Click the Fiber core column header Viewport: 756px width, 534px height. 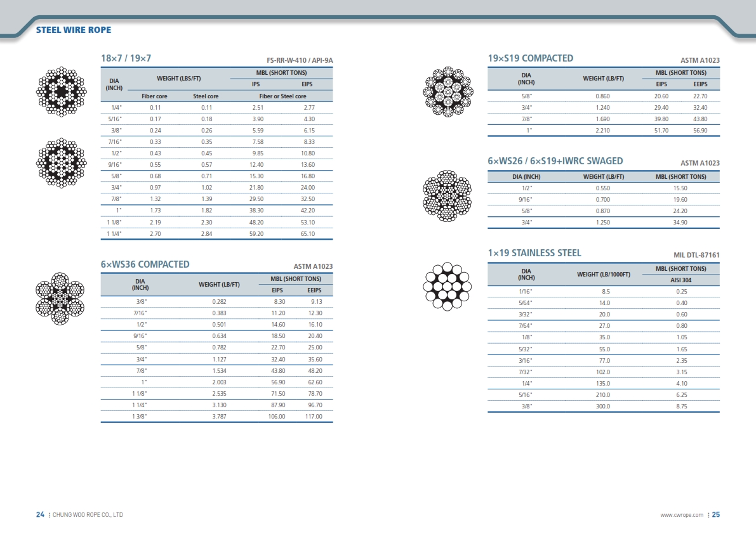[x=154, y=96]
